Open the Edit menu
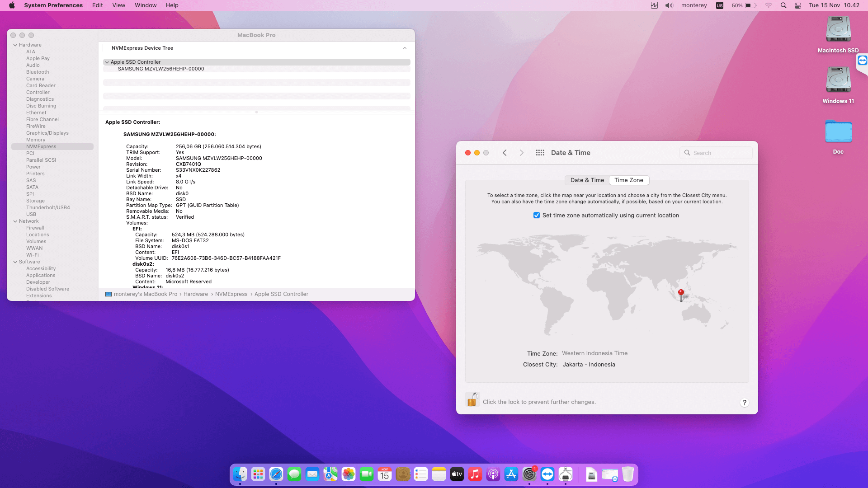Viewport: 868px width, 488px height. coord(98,5)
